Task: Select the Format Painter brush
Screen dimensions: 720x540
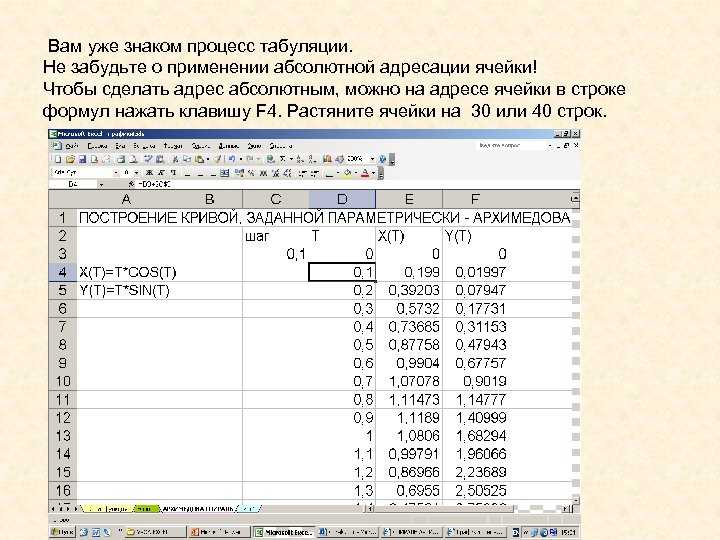Action: tap(219, 159)
